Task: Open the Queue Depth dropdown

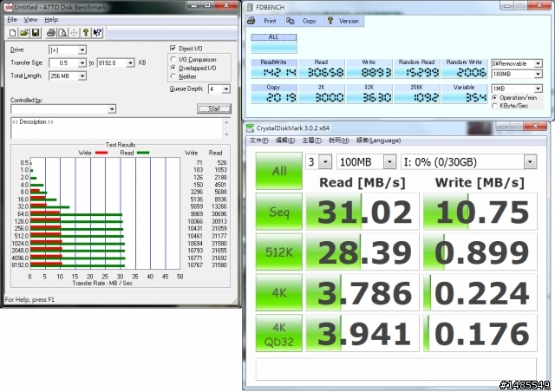Action: pyautogui.click(x=226, y=88)
